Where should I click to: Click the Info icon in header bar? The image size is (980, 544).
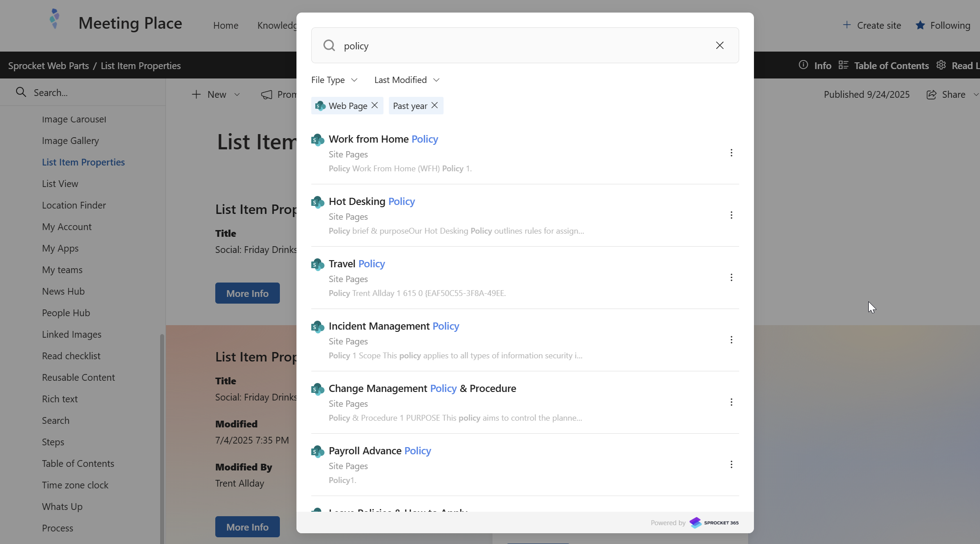(803, 65)
